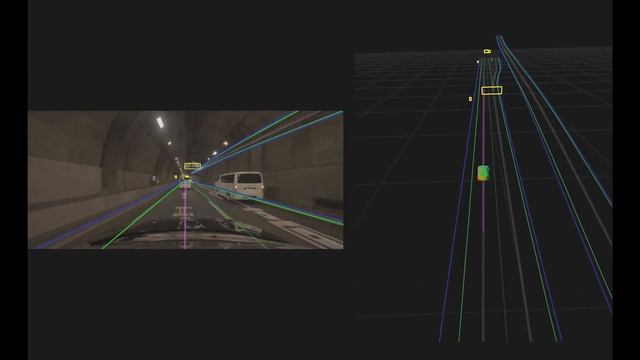The image size is (640, 360).
Task: Select the large yellow rectangle in the 3D lane view
Action: click(x=491, y=90)
